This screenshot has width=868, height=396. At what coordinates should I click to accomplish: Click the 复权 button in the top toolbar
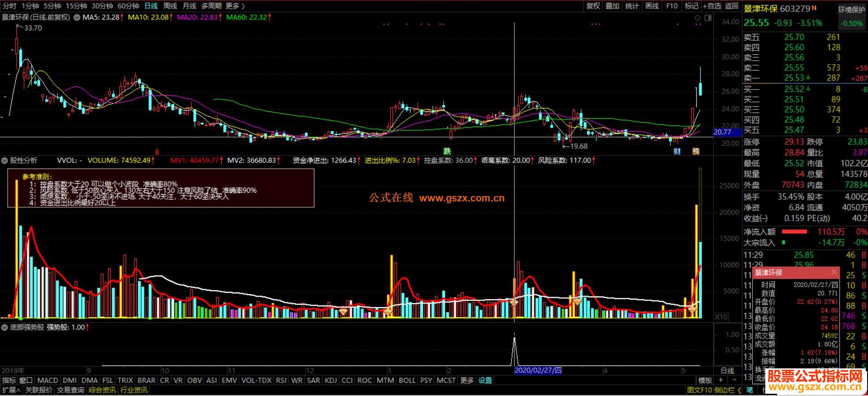click(x=593, y=6)
